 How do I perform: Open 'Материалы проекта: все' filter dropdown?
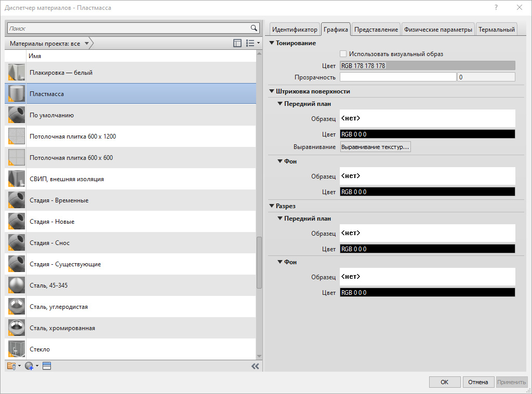[49, 44]
